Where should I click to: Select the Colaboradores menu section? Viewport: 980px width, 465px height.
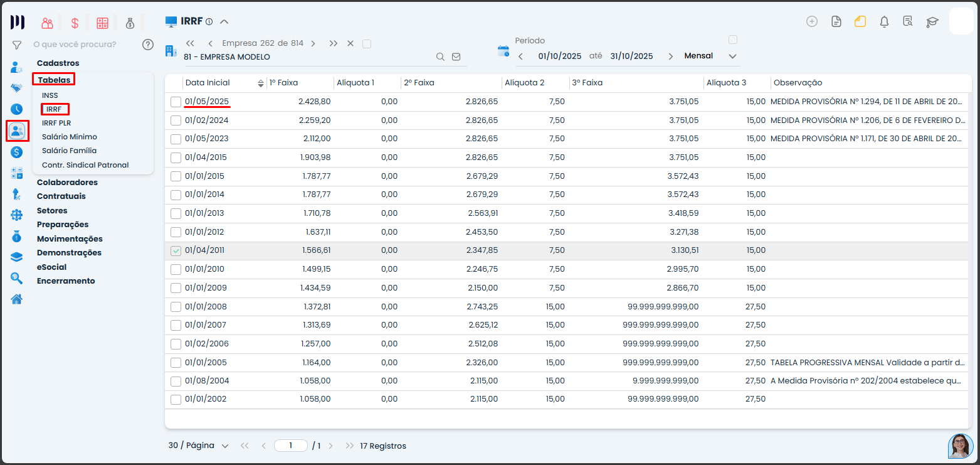point(67,183)
